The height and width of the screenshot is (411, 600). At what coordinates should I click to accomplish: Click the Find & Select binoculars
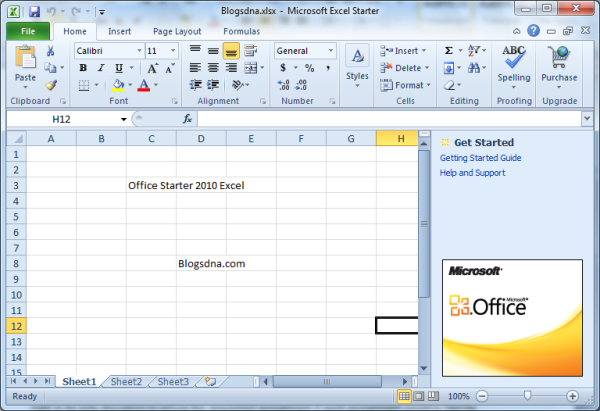[x=474, y=68]
